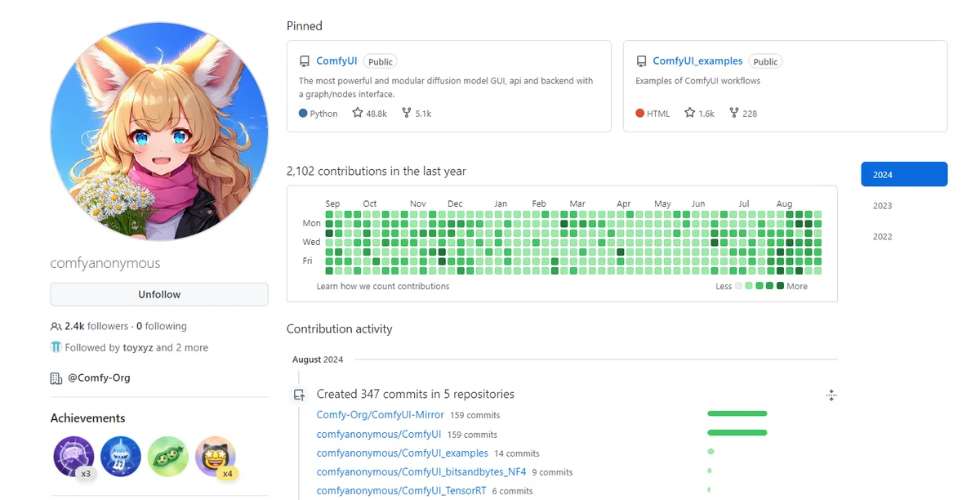Click the comfyanonymous profile avatar picture
This screenshot has width=980, height=500.
point(159,132)
